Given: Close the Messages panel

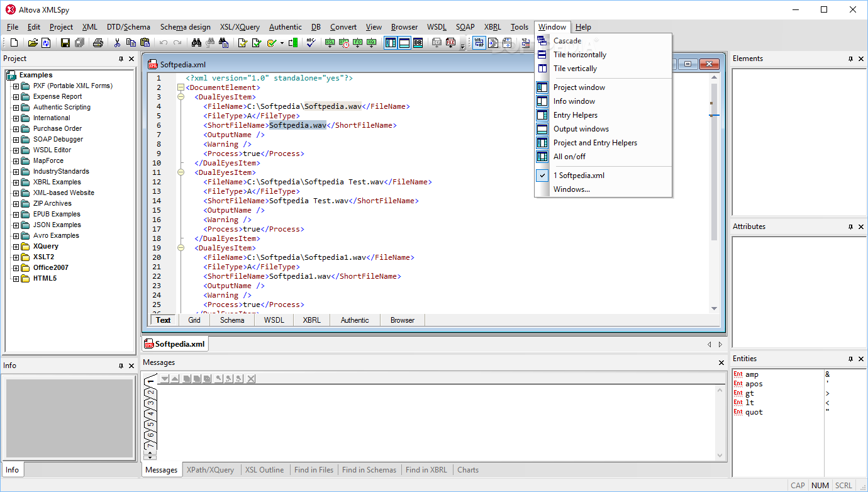Looking at the screenshot, I should [x=721, y=362].
